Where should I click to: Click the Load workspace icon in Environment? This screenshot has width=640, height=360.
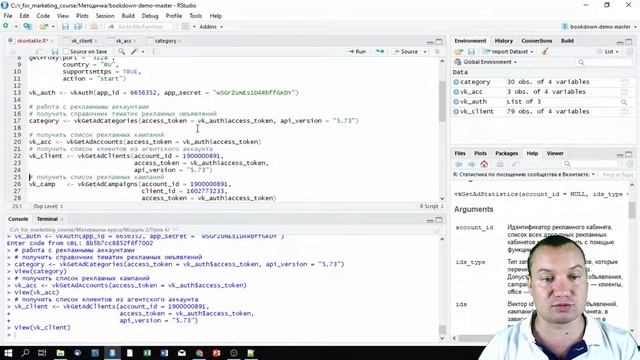click(x=459, y=52)
